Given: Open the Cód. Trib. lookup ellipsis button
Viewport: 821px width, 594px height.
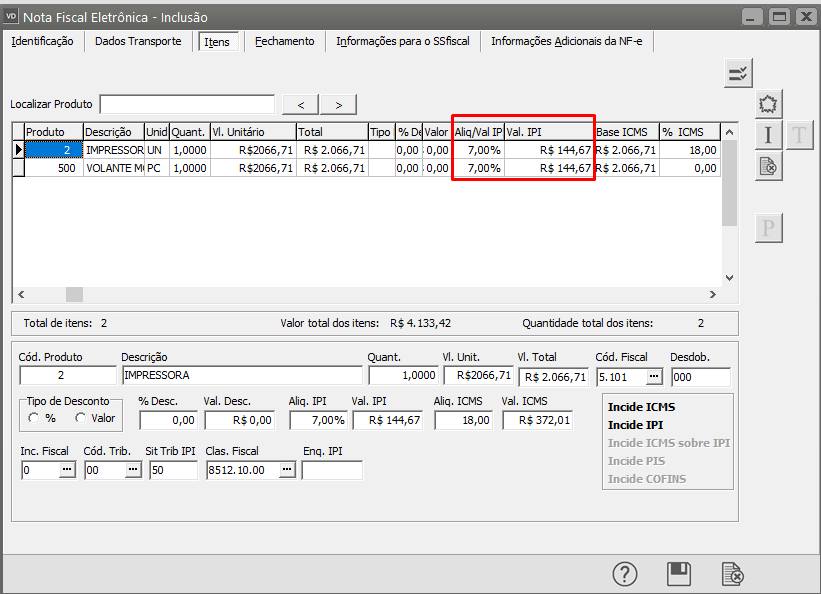Looking at the screenshot, I should pos(132,470).
